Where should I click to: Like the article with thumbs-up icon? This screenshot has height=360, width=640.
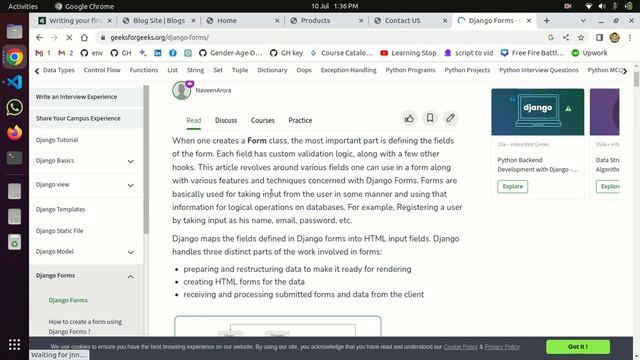point(409,118)
